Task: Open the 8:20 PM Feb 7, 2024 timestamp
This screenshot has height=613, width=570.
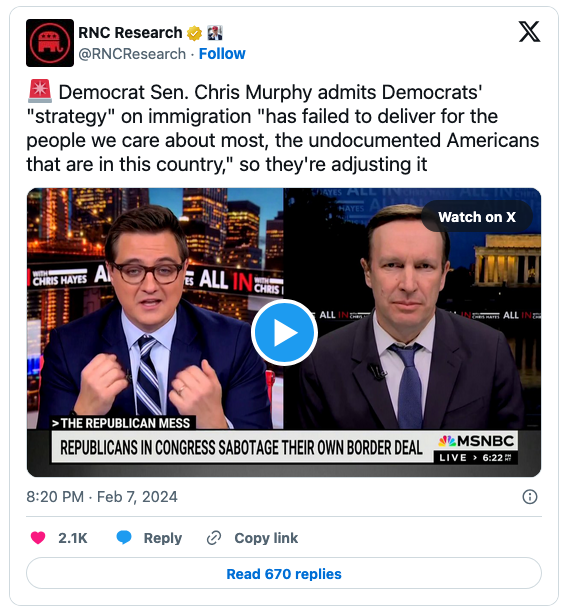Action: [x=102, y=497]
